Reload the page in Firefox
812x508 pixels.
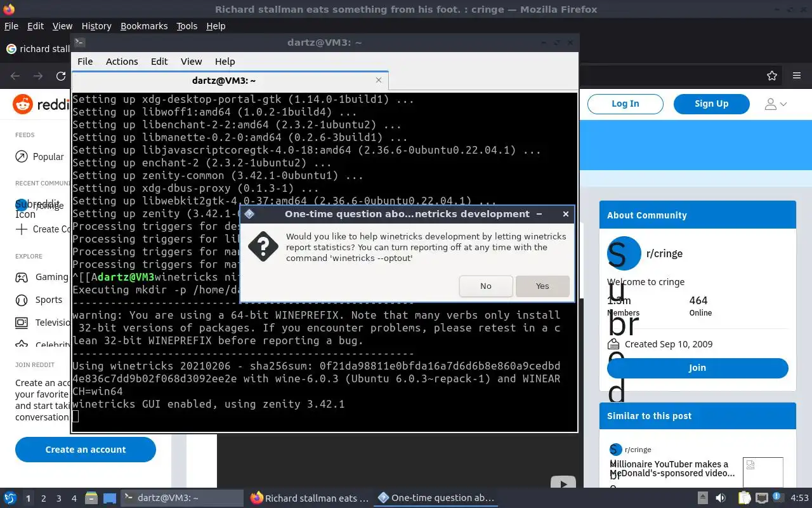[x=61, y=76]
